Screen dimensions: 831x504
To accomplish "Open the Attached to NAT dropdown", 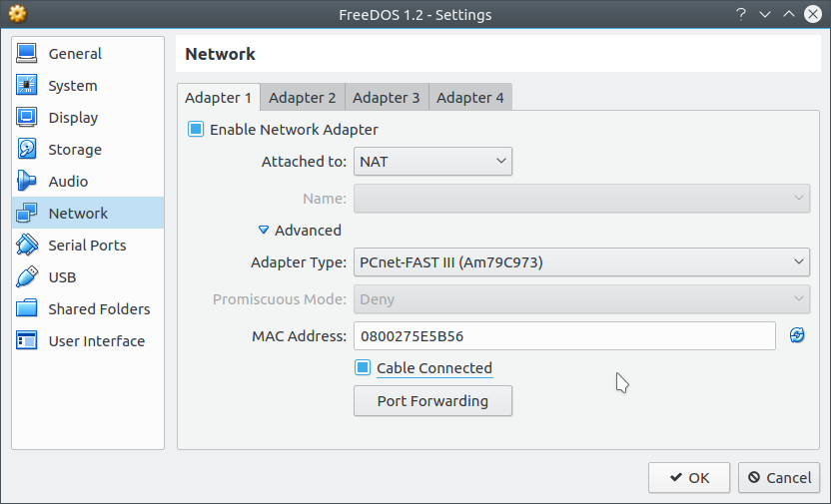I will [x=432, y=162].
